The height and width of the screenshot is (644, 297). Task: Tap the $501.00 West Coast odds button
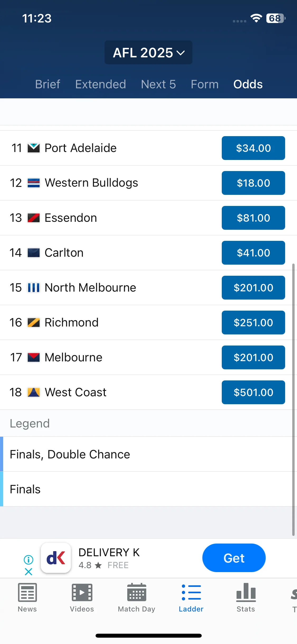point(253,392)
